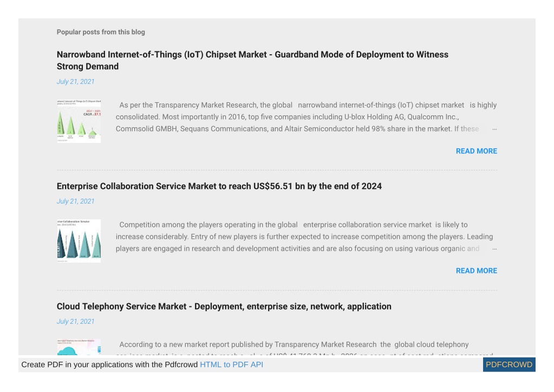Click READ MORE for Narrowband IoT post
Viewport: 554px width, 392px height.
(x=476, y=151)
